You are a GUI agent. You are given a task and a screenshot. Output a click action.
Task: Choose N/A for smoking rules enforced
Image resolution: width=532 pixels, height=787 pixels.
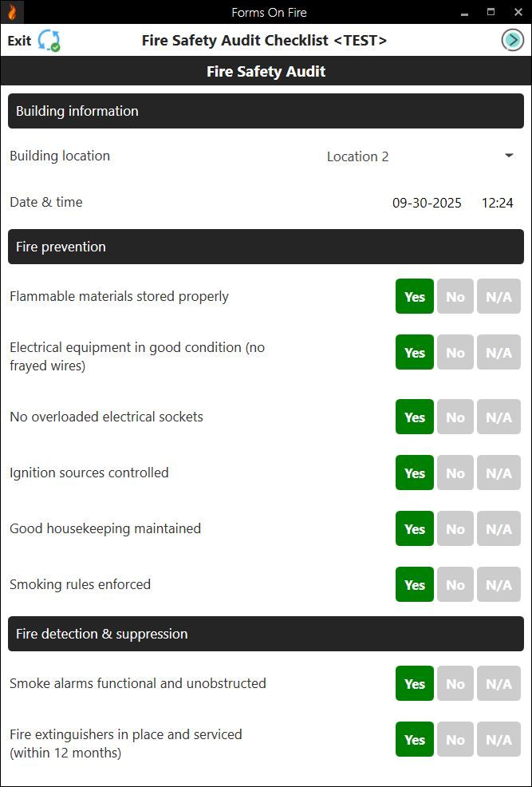click(499, 584)
